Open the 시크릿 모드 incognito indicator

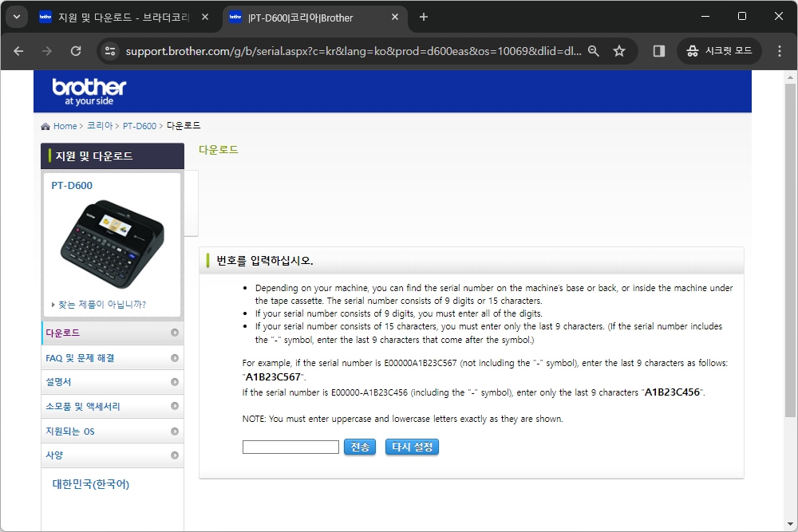pyautogui.click(x=719, y=51)
